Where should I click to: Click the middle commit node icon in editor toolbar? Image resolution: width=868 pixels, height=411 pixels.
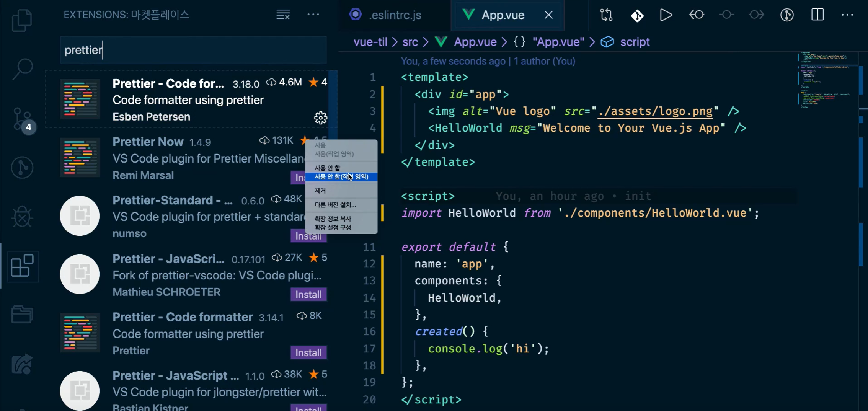tap(726, 15)
